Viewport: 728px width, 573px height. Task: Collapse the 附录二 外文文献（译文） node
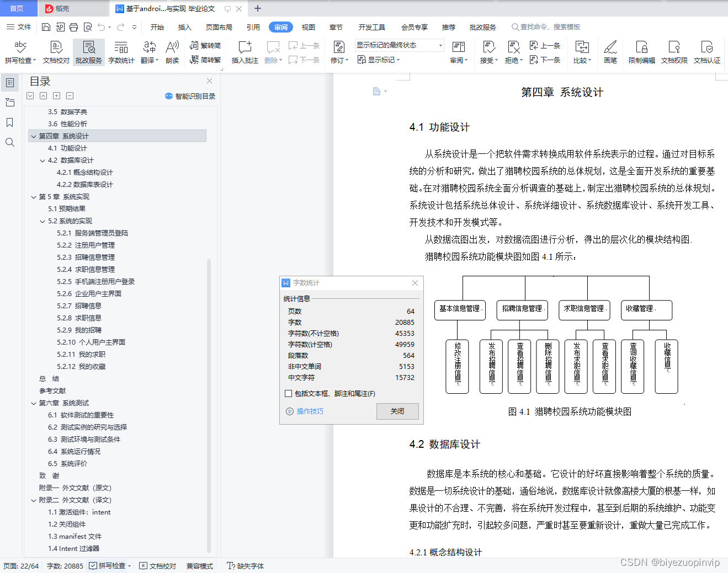pos(34,500)
